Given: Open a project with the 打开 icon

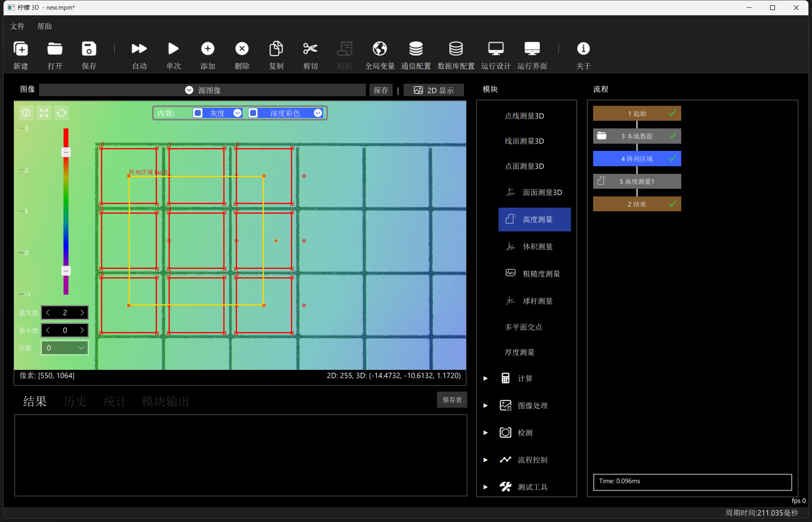Looking at the screenshot, I should [55, 49].
